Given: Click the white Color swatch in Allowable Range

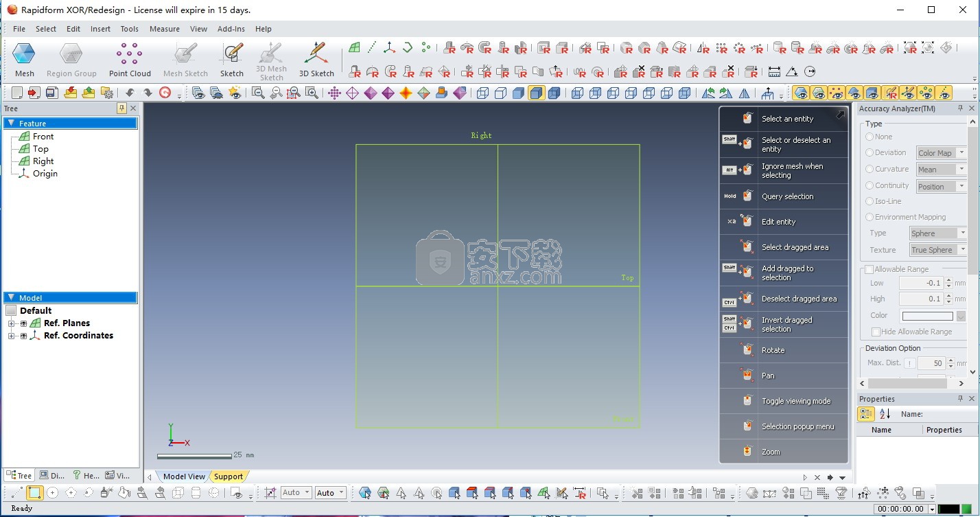Looking at the screenshot, I should coord(927,316).
